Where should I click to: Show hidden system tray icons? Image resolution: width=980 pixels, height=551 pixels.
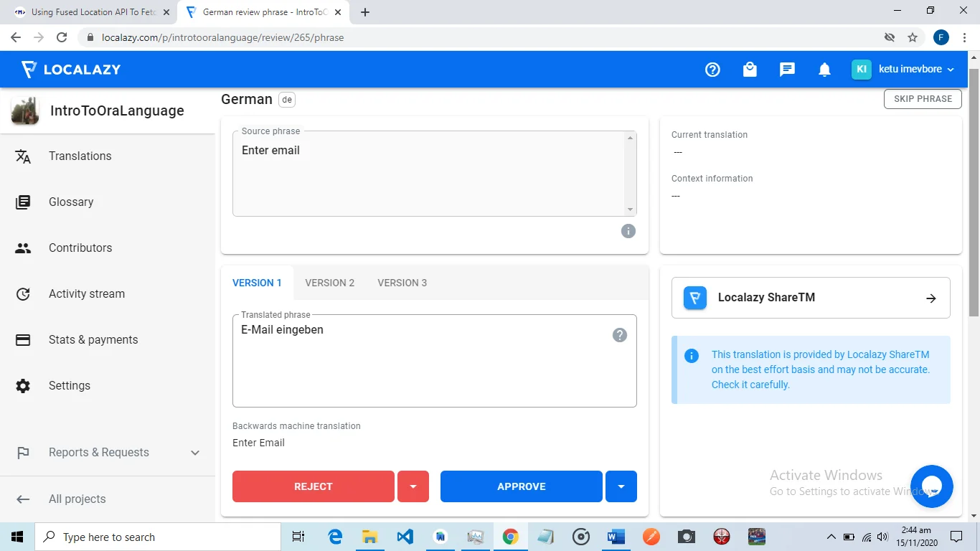831,537
